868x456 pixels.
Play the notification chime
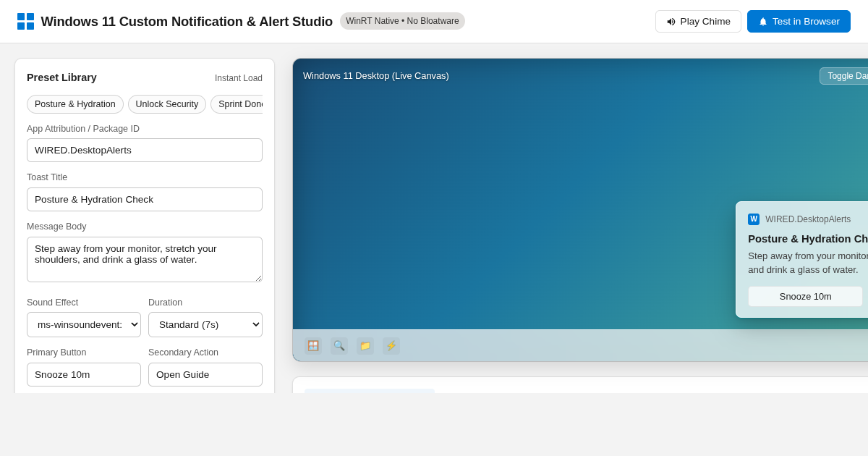[698, 22]
